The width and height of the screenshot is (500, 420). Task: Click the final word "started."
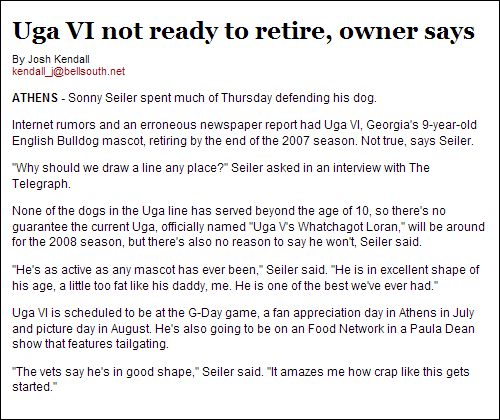pyautogui.click(x=35, y=387)
